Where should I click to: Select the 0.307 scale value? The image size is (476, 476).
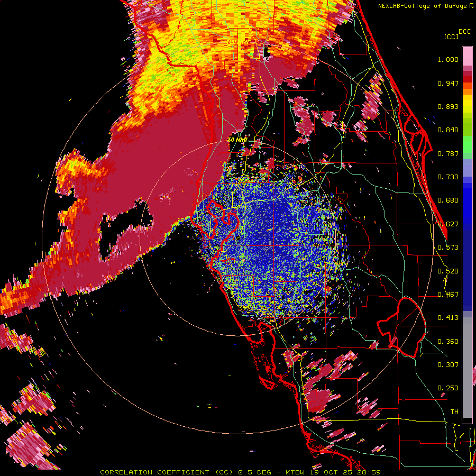pyautogui.click(x=448, y=364)
